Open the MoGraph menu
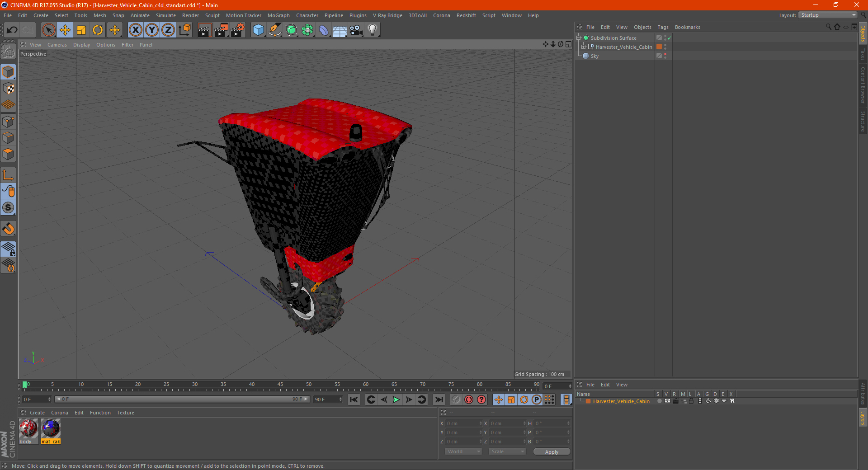The width and height of the screenshot is (868, 470). [278, 15]
